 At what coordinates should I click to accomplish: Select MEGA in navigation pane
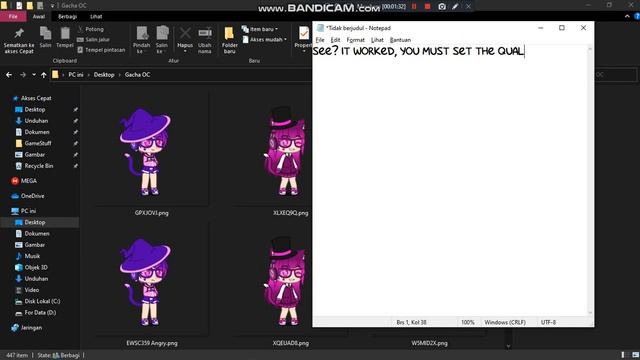(29, 181)
